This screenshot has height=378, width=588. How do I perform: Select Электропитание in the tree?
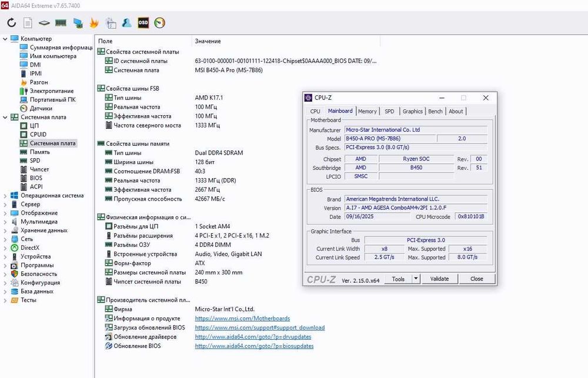pyautogui.click(x=52, y=91)
